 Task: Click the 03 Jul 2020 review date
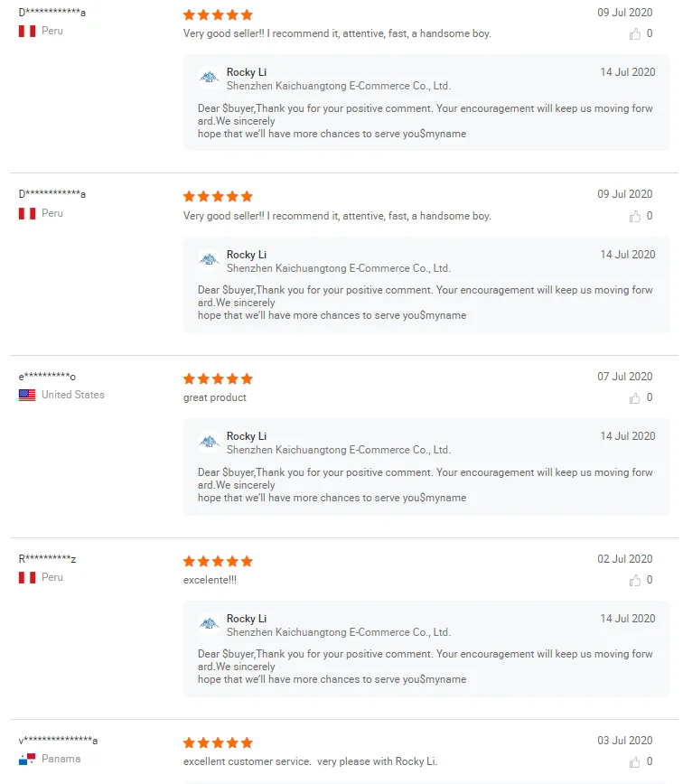(624, 741)
